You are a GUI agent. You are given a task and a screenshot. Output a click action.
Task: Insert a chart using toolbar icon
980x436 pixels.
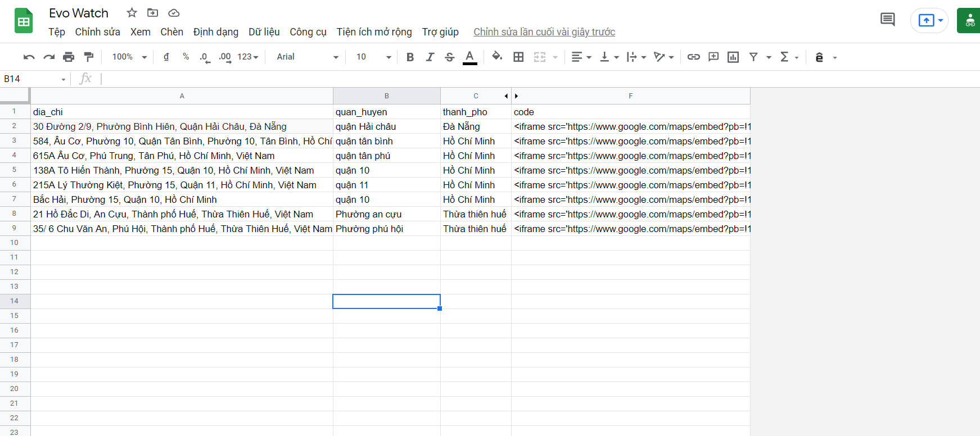tap(733, 57)
